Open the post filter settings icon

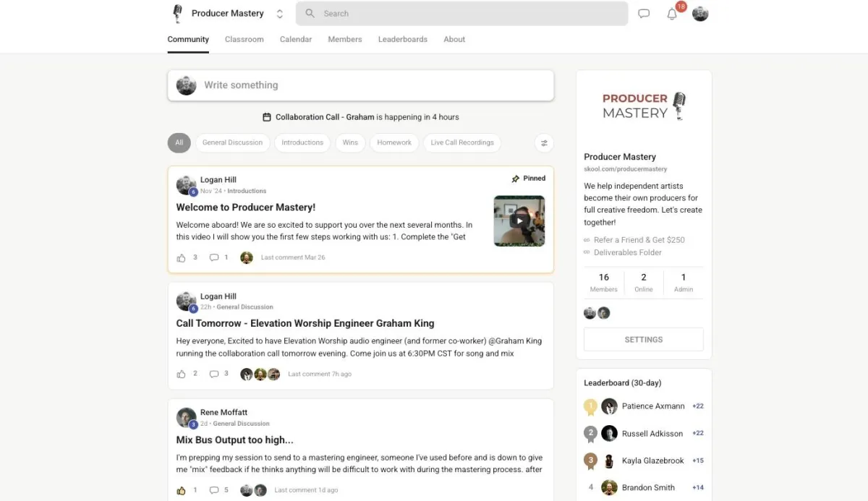pyautogui.click(x=544, y=142)
